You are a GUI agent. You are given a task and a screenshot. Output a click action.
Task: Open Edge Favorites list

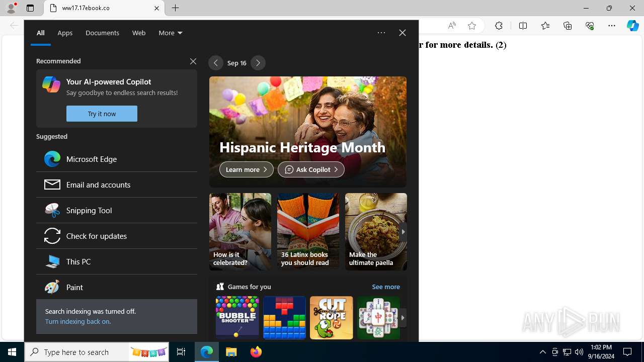545,26
